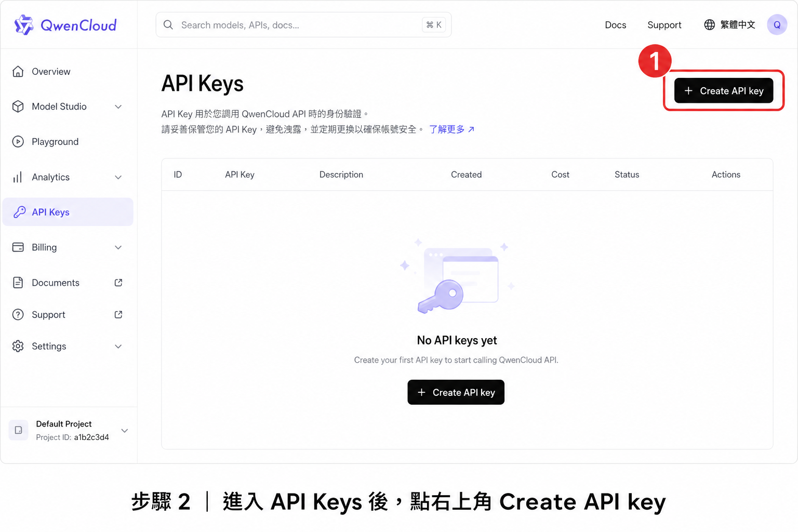Click the Actions column header
The width and height of the screenshot is (798, 532).
[726, 175]
